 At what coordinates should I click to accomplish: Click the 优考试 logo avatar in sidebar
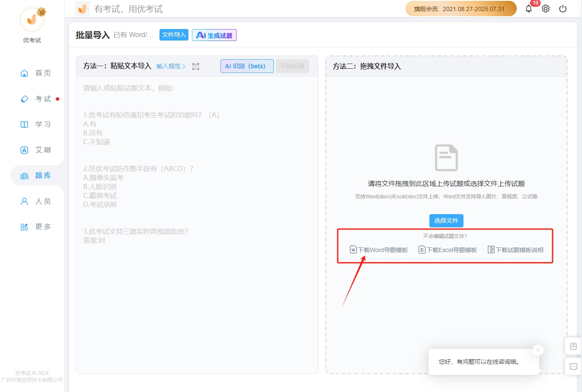[x=32, y=19]
